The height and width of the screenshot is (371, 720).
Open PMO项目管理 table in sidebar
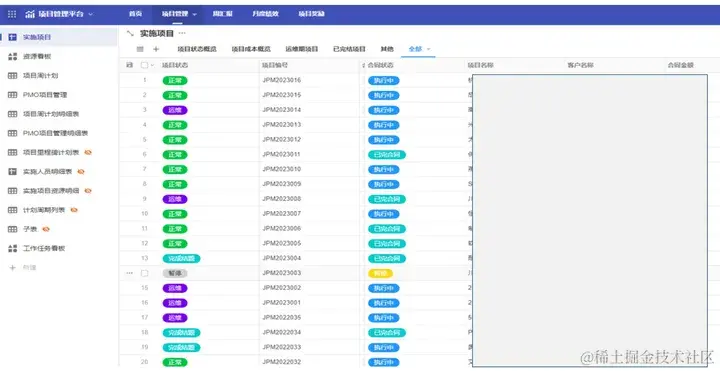click(x=45, y=95)
